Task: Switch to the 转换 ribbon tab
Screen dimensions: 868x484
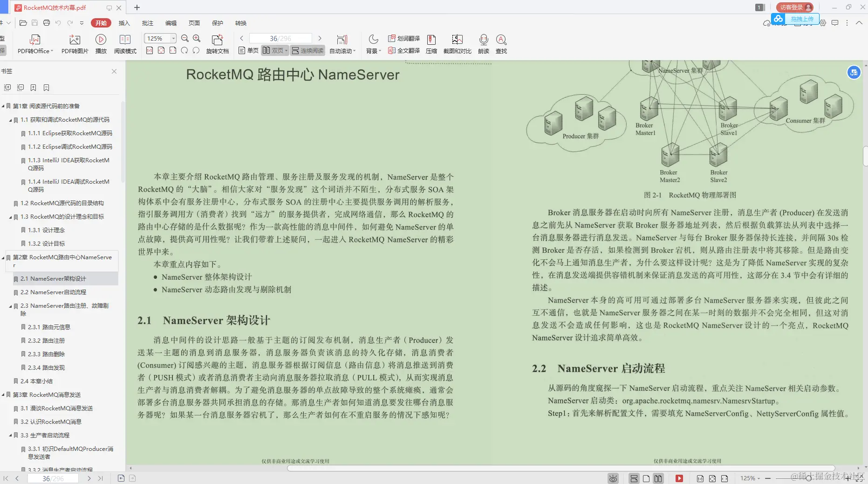Action: click(241, 23)
